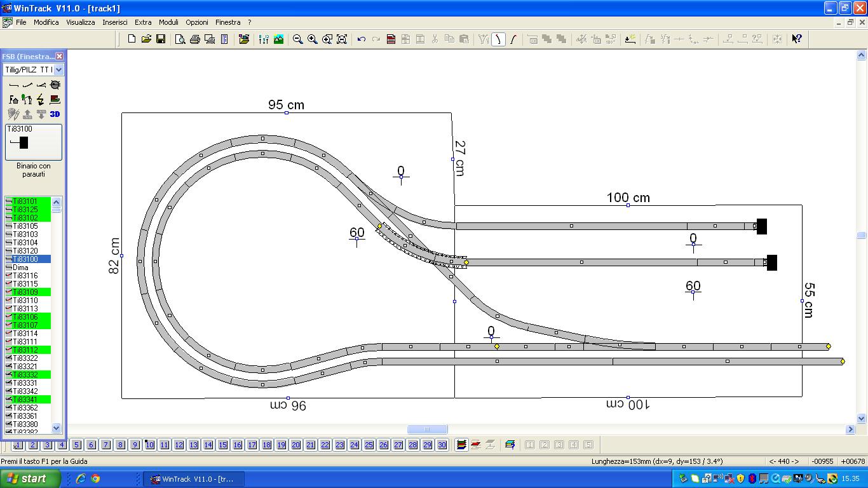Undo the last action with blue arrow
The height and width of the screenshot is (488, 868).
pos(361,39)
